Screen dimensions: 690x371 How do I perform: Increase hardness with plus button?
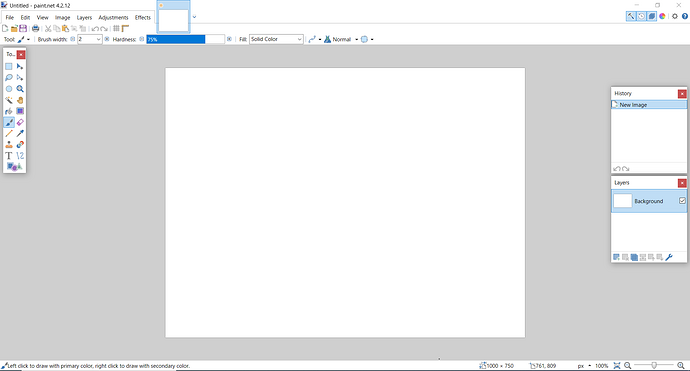click(229, 39)
